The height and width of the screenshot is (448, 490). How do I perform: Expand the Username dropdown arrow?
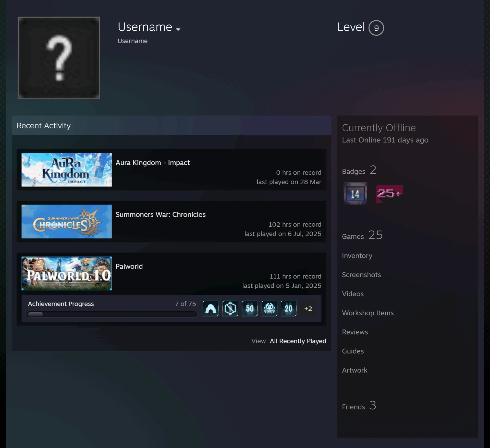coord(178,29)
